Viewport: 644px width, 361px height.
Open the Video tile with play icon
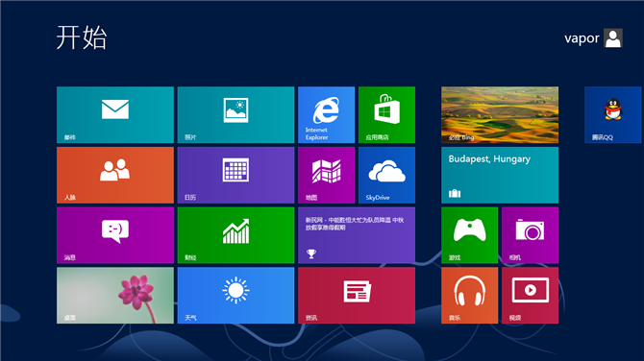[x=530, y=296]
